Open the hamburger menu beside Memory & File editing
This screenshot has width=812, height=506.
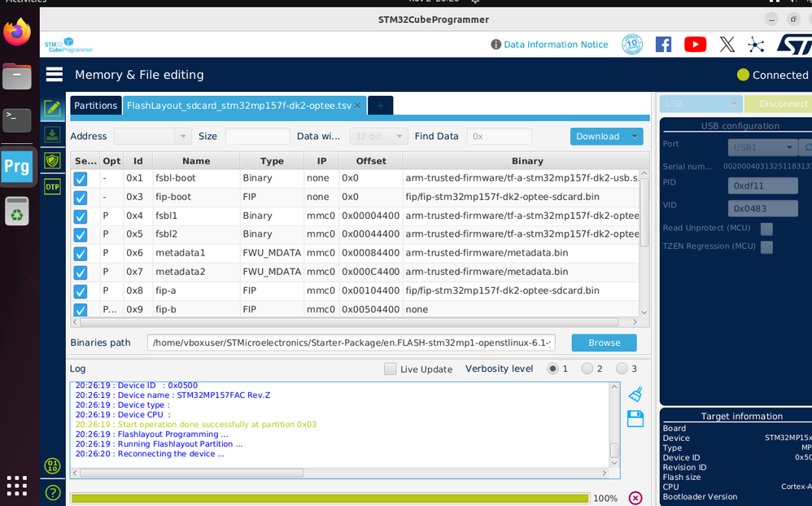[x=55, y=75]
